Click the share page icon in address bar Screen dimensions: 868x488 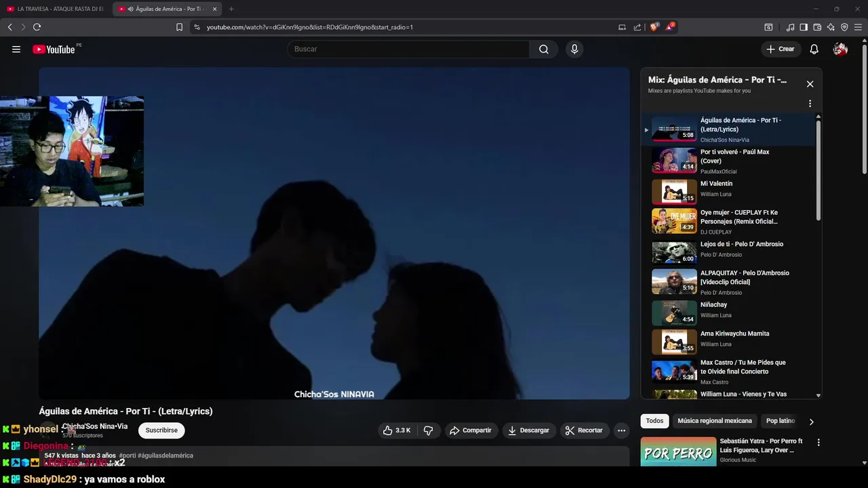point(637,27)
